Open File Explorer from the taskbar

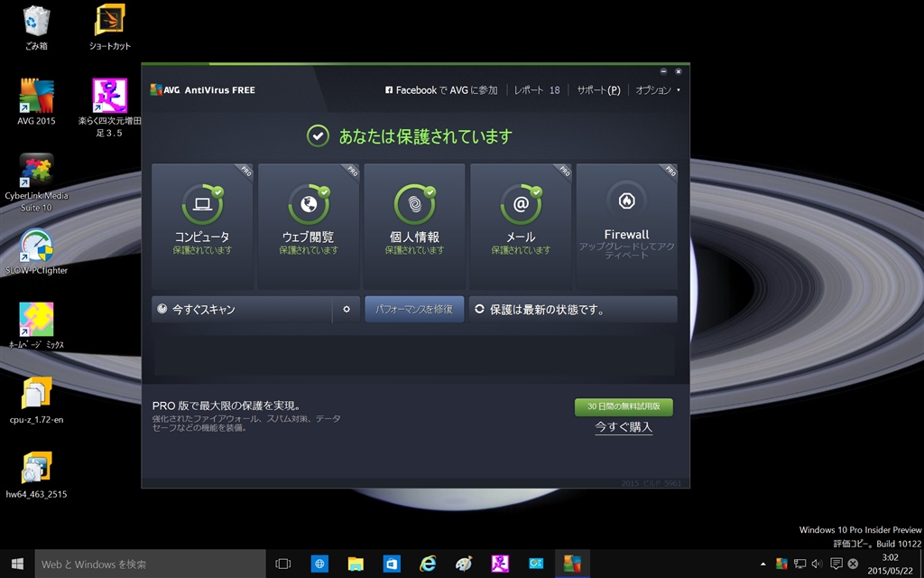356,564
